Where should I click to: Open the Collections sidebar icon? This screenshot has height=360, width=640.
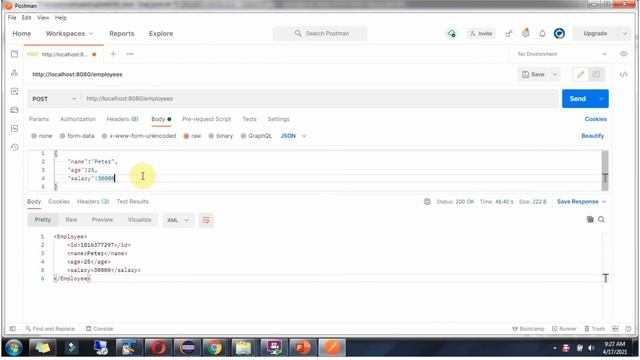click(14, 54)
